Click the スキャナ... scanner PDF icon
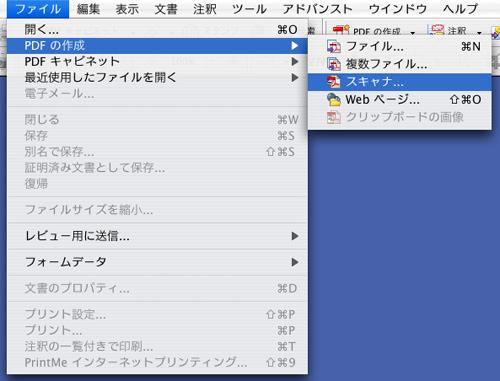 coord(334,82)
